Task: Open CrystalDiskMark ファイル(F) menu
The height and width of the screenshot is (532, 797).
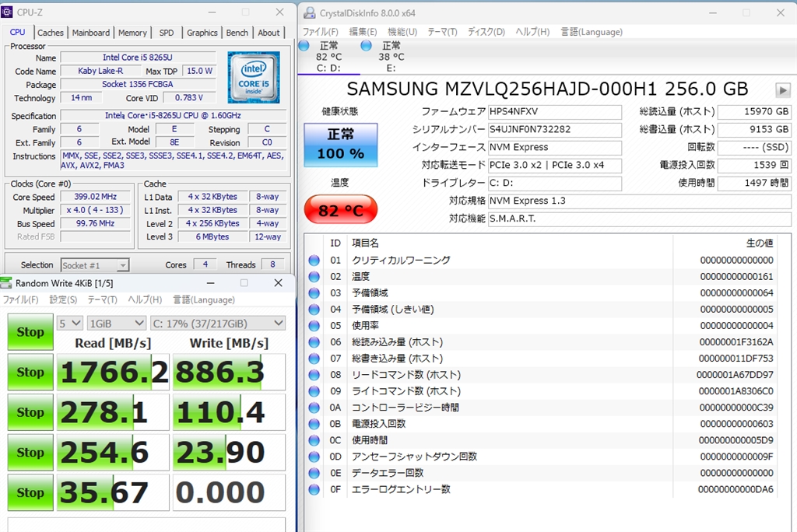Action: point(20,299)
